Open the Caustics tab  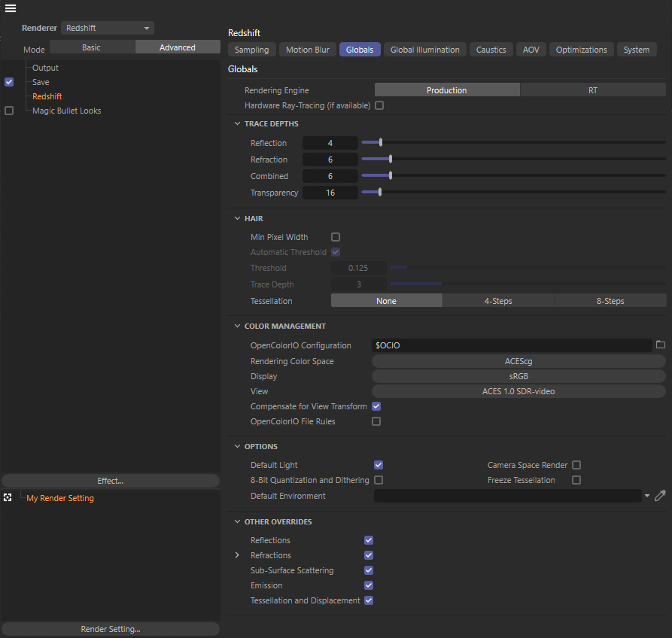[x=491, y=50]
